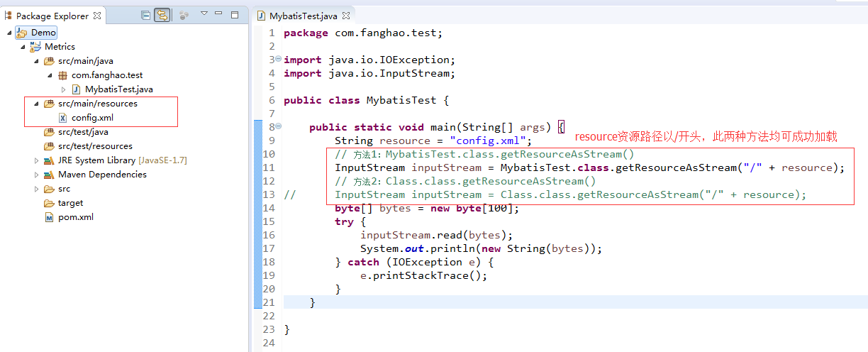Image resolution: width=868 pixels, height=352 pixels.
Task: Maximize the Package Explorer view
Action: coord(235,14)
